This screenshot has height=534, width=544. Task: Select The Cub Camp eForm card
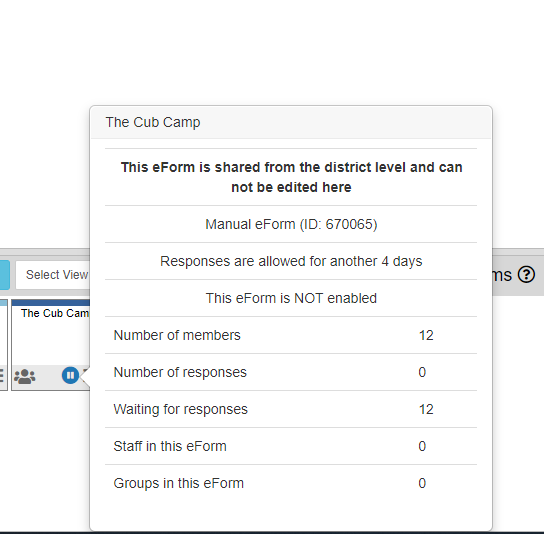point(51,345)
